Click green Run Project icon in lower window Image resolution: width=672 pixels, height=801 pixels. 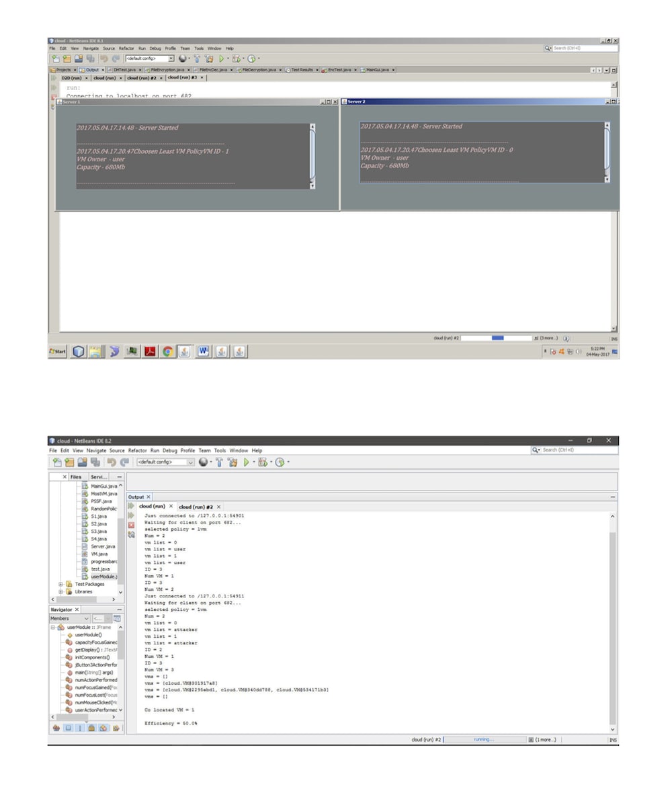coord(247,462)
